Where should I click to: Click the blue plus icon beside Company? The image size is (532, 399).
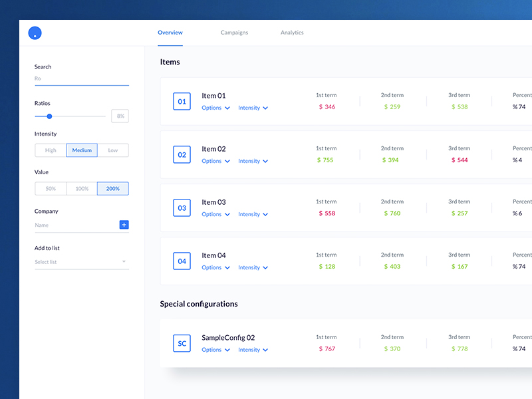pyautogui.click(x=124, y=225)
